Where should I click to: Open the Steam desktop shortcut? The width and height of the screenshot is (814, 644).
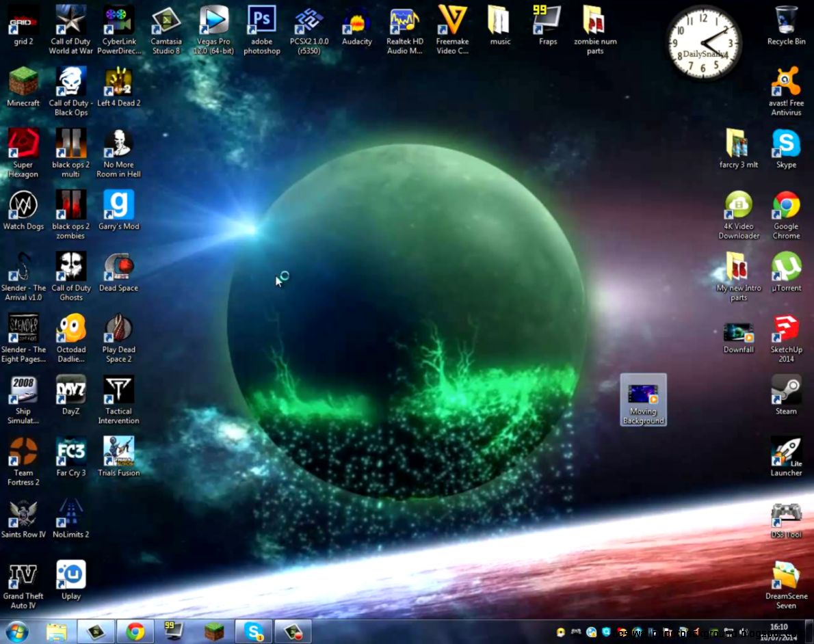pyautogui.click(x=786, y=395)
